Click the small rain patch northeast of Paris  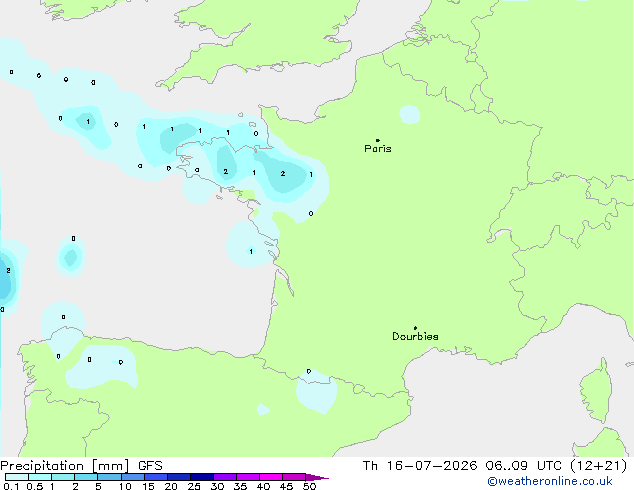(x=410, y=114)
